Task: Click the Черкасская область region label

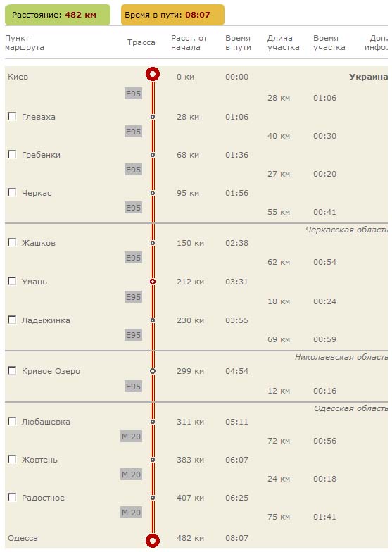Action: point(346,230)
